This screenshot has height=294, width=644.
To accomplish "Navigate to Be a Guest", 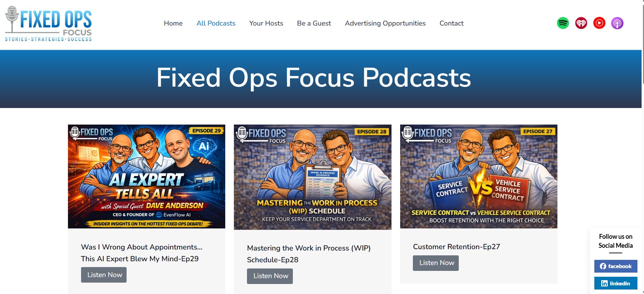I will [x=314, y=23].
